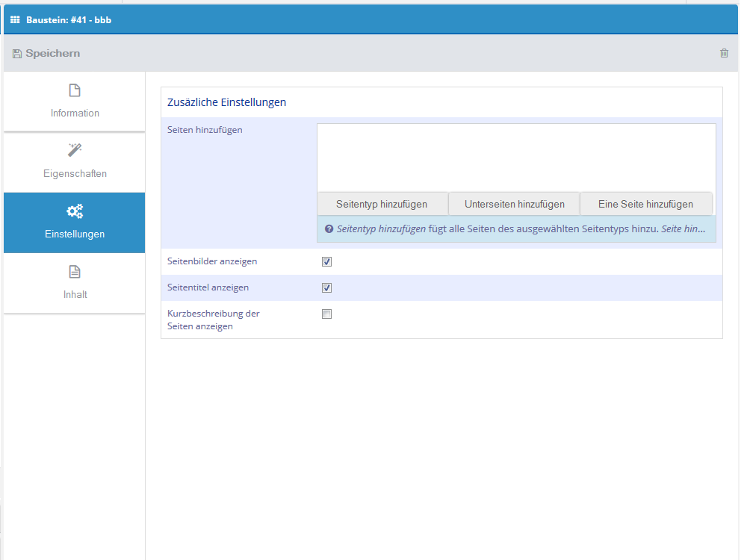Screen dimensions: 747x560
Task: Click Eine Seite hinzufügen button
Action: click(x=645, y=204)
